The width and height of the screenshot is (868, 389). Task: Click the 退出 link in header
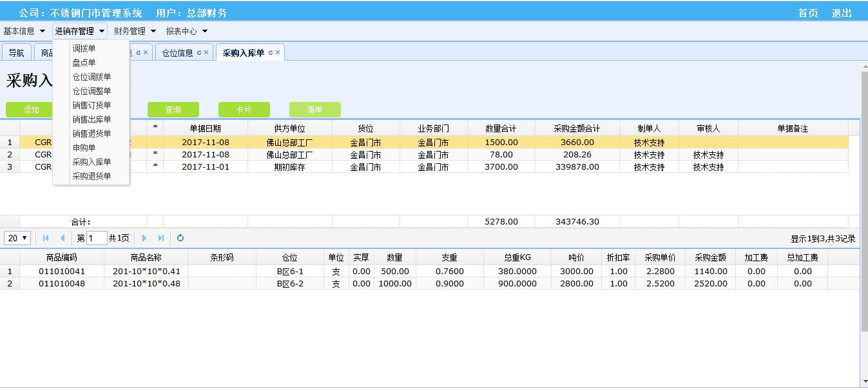point(842,13)
